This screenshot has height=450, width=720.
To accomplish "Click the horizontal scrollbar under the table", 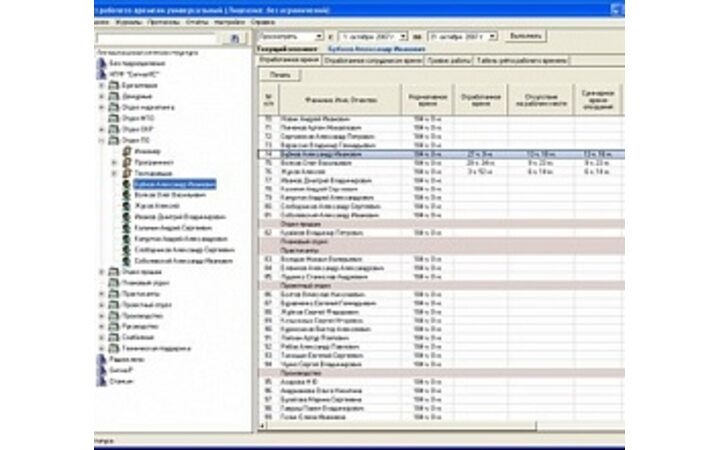I will tap(440, 428).
